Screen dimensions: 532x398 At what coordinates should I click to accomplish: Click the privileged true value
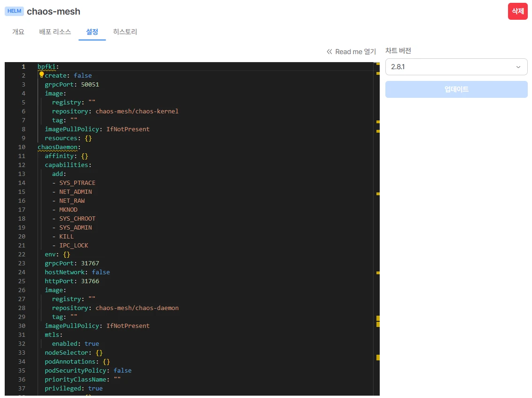coord(95,388)
